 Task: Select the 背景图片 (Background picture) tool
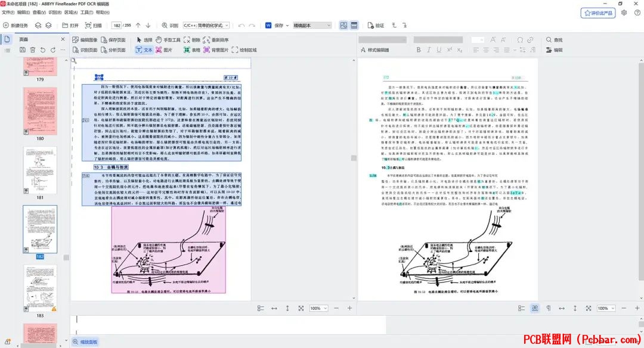(x=216, y=50)
